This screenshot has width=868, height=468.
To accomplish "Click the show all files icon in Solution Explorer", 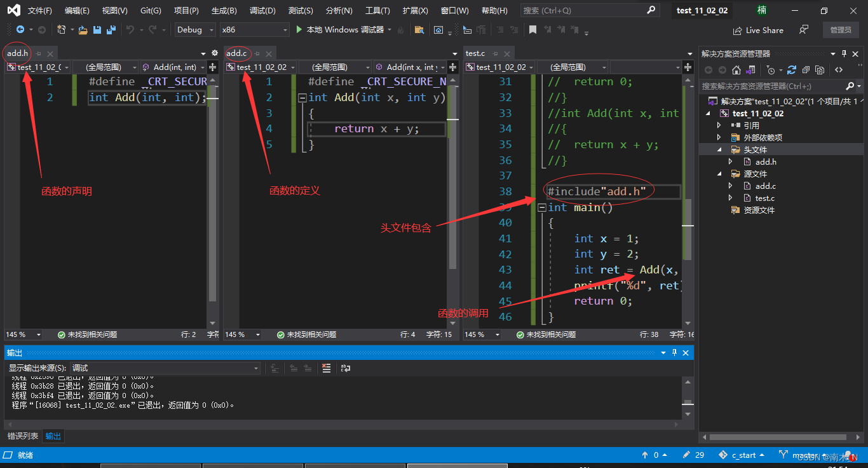I will [x=820, y=70].
